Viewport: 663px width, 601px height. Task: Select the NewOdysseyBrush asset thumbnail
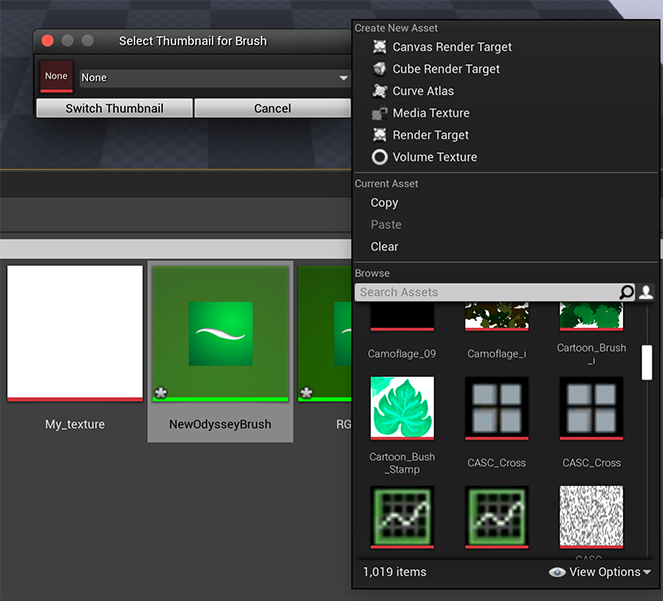tap(220, 333)
